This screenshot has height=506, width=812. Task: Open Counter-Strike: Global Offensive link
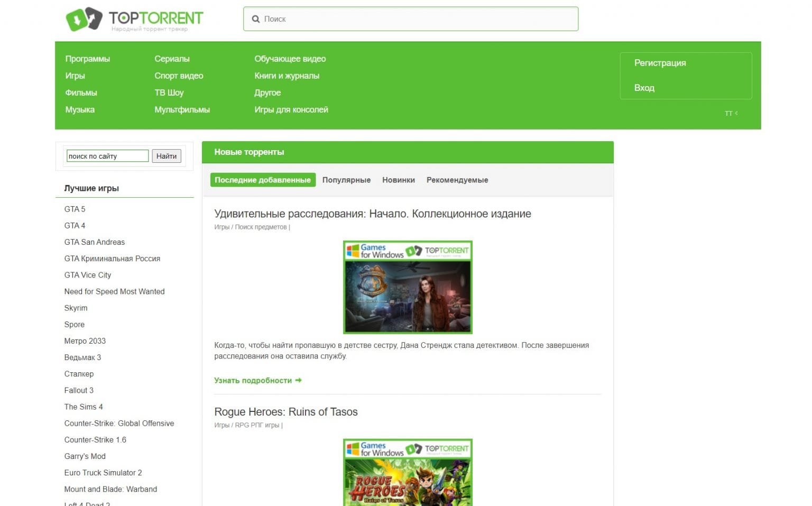point(119,423)
